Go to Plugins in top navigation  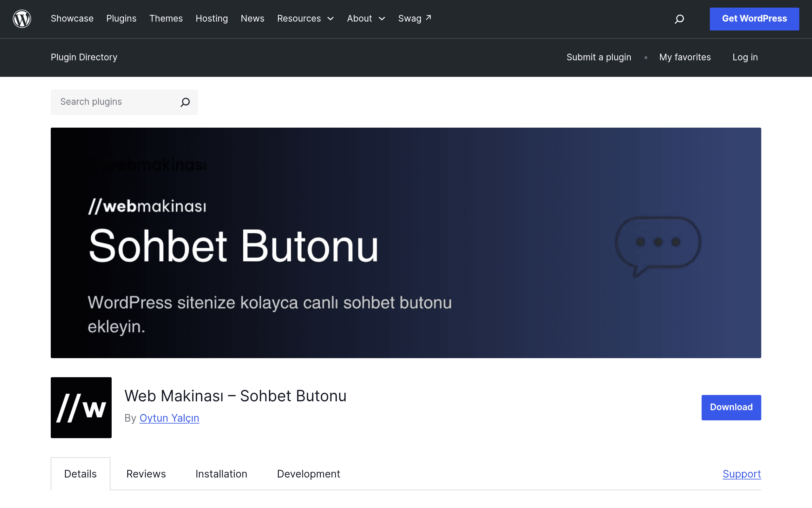pos(121,18)
